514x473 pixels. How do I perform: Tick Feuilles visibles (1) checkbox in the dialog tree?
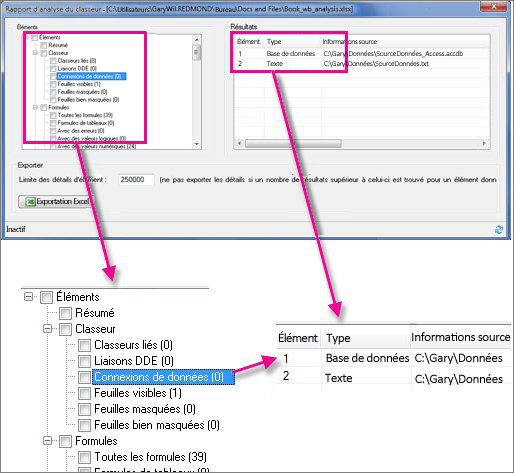(x=53, y=84)
